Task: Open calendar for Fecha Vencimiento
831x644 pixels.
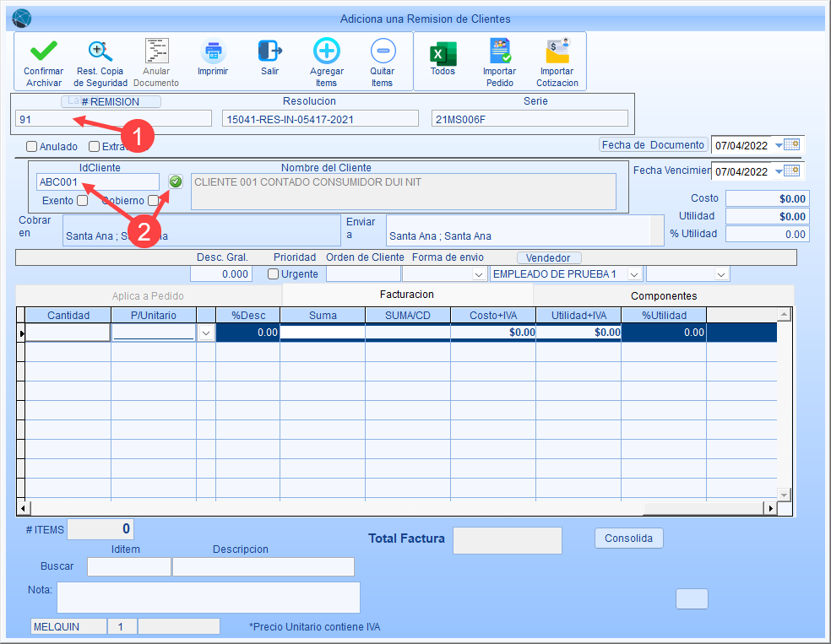Action: (792, 170)
